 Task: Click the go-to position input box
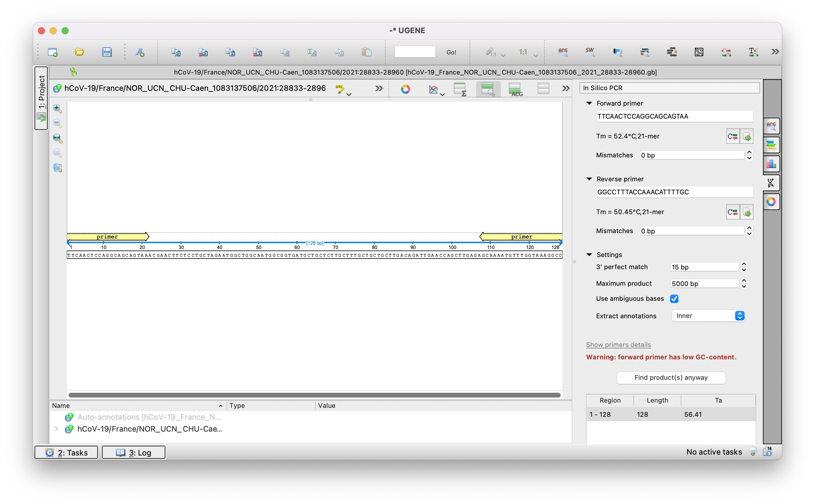coord(415,52)
